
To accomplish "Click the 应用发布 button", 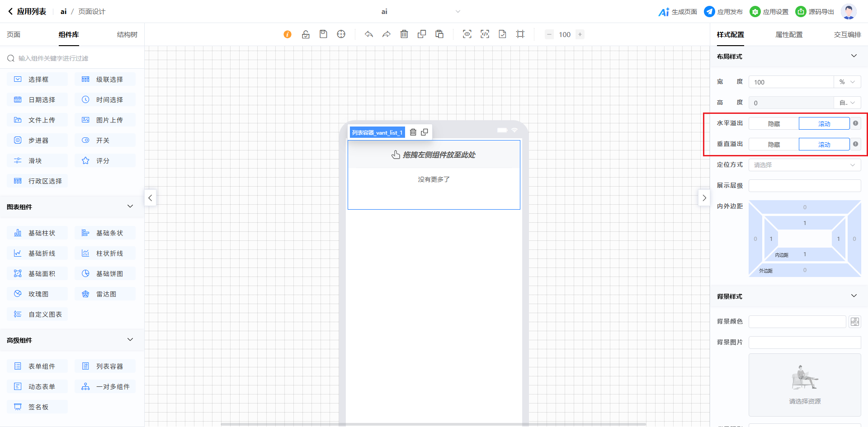I will (723, 12).
